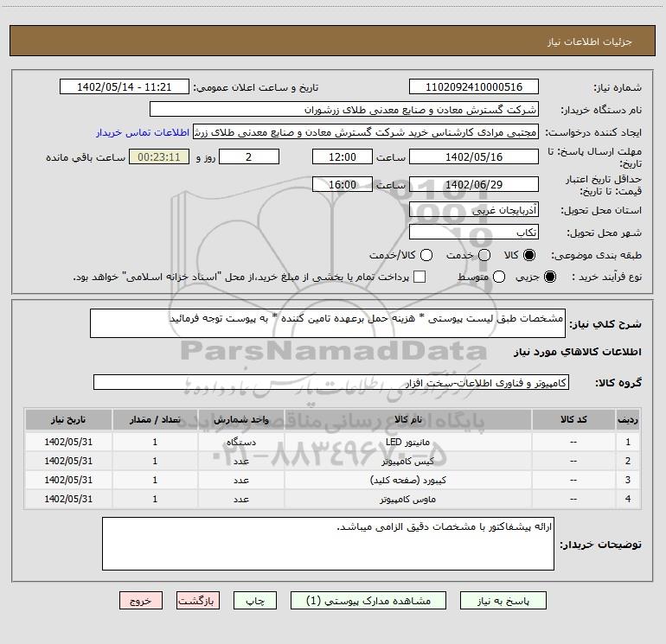The image size is (666, 644).
Task: Click the deadline time field 12:00
Action: point(343,156)
